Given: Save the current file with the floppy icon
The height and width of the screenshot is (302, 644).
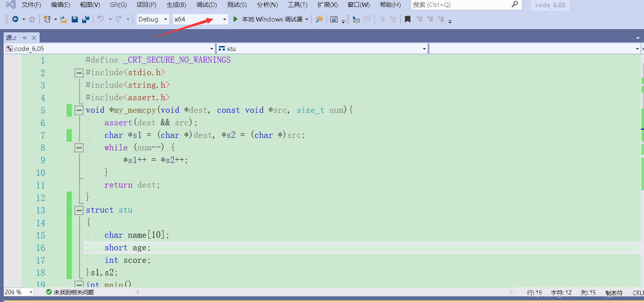Looking at the screenshot, I should click(x=75, y=19).
